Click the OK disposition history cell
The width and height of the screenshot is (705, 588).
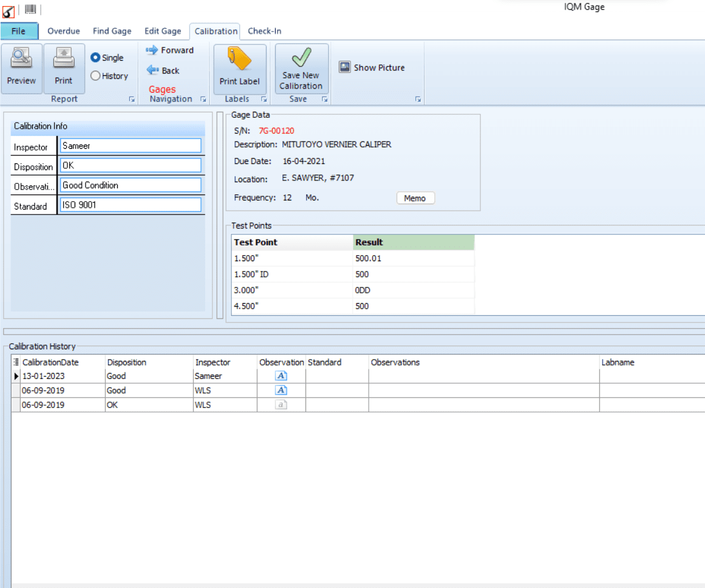pos(149,405)
